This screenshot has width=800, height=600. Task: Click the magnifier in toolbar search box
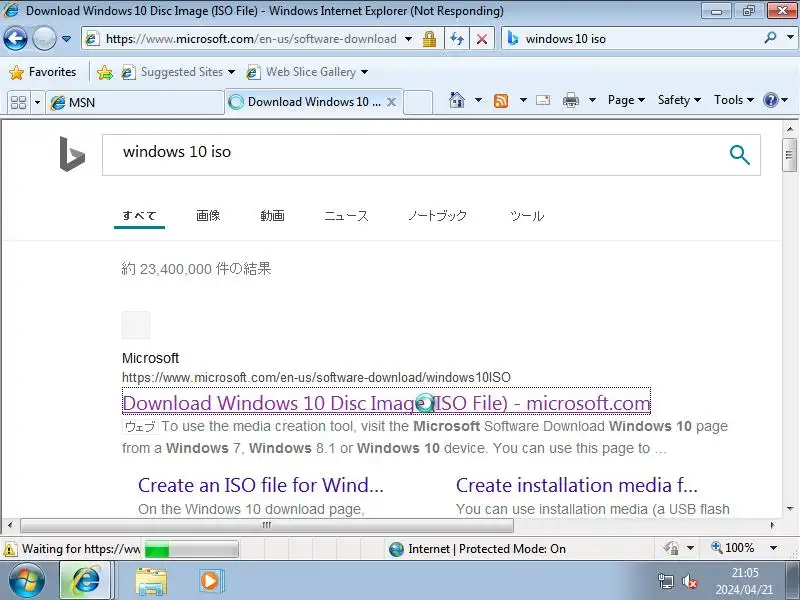[770, 38]
